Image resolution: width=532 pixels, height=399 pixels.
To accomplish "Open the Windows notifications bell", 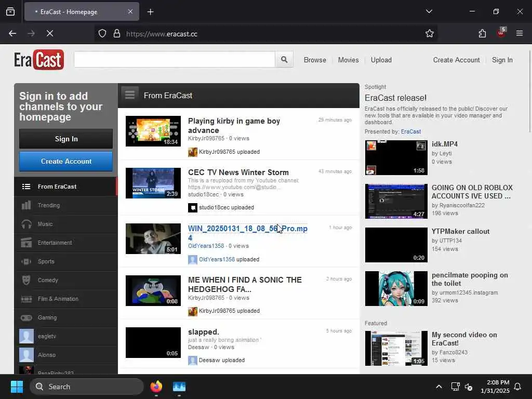I will click(x=518, y=387).
